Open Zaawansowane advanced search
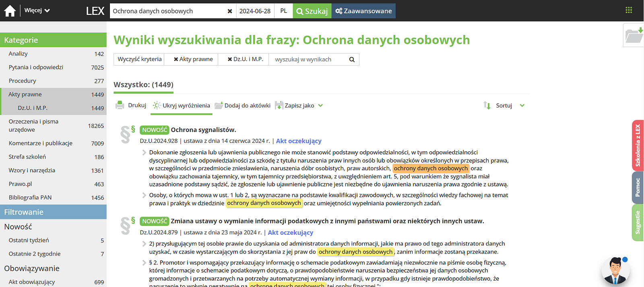This screenshot has height=287, width=644. (x=363, y=11)
